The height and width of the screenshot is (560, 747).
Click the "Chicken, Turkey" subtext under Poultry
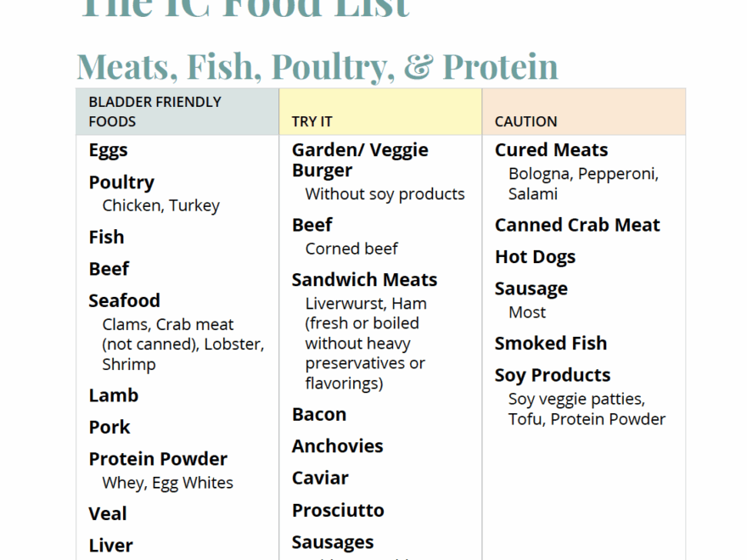[160, 205]
